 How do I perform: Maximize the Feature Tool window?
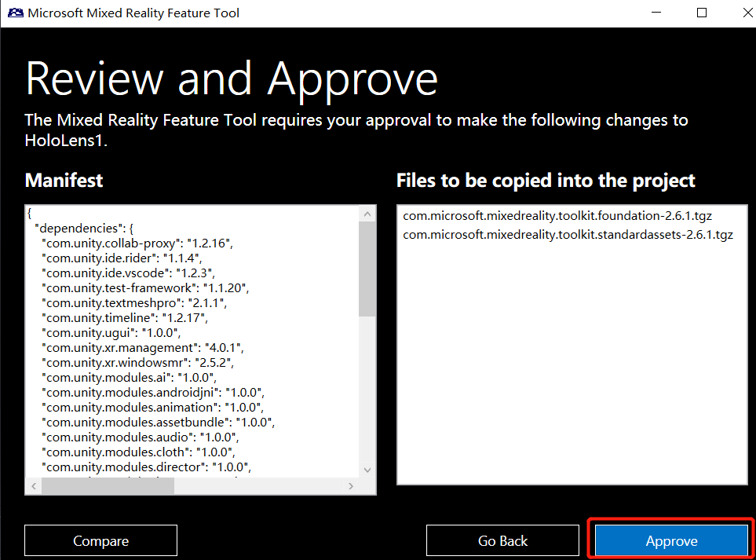click(x=702, y=13)
